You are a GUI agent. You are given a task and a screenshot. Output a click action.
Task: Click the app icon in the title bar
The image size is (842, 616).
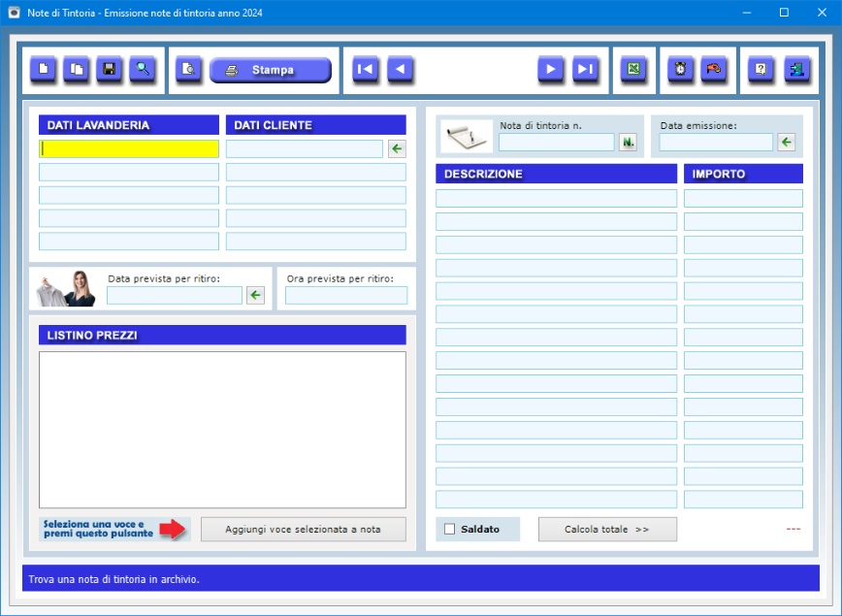pos(14,13)
